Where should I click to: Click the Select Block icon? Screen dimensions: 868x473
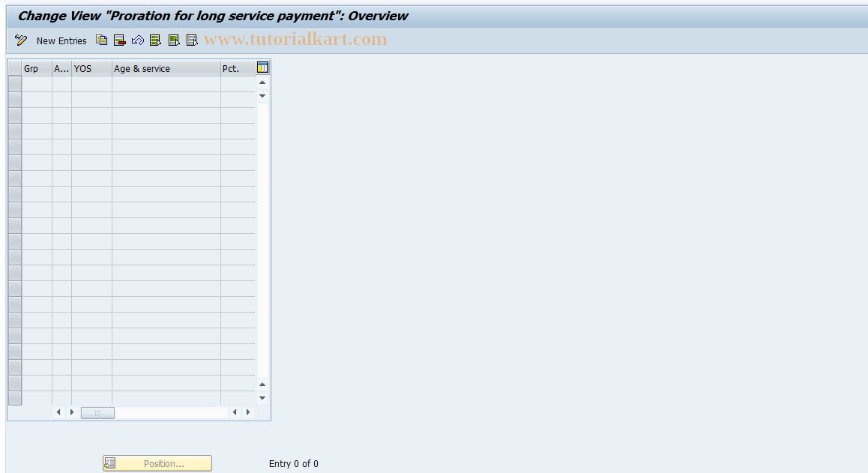[174, 40]
